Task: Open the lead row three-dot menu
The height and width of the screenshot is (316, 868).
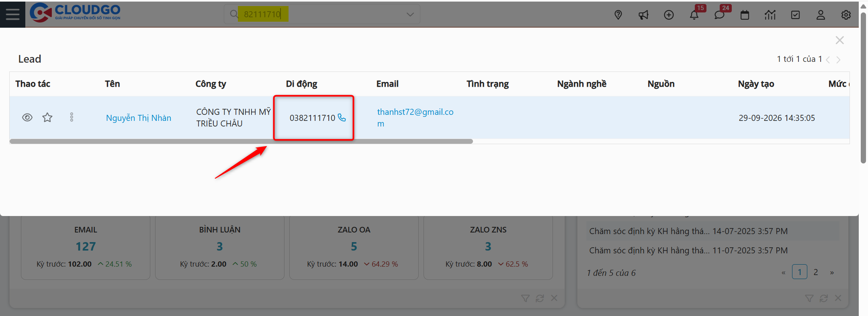Action: (x=72, y=117)
